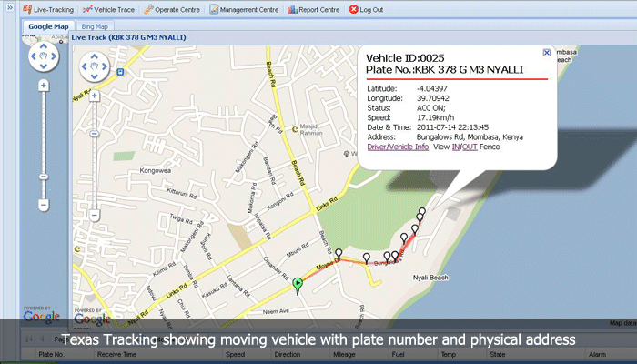Click the Report Centre chart icon
The height and width of the screenshot is (364, 637).
(x=292, y=9)
